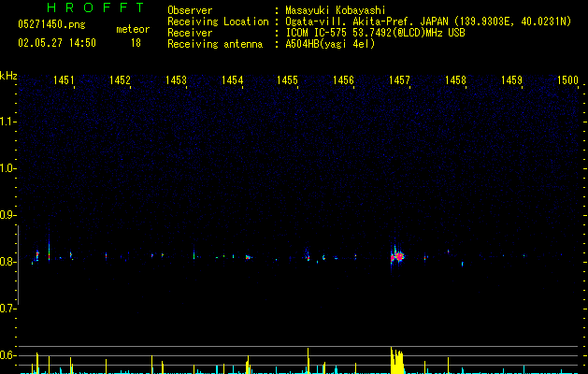The height and width of the screenshot is (374, 588).
Task: Click the meteor label
Action: [133, 29]
